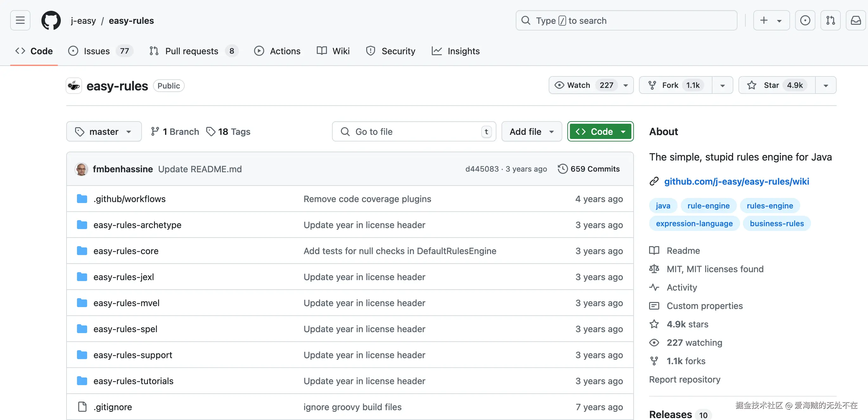This screenshot has height=420, width=868.
Task: Expand the green Code dropdown
Action: [600, 132]
